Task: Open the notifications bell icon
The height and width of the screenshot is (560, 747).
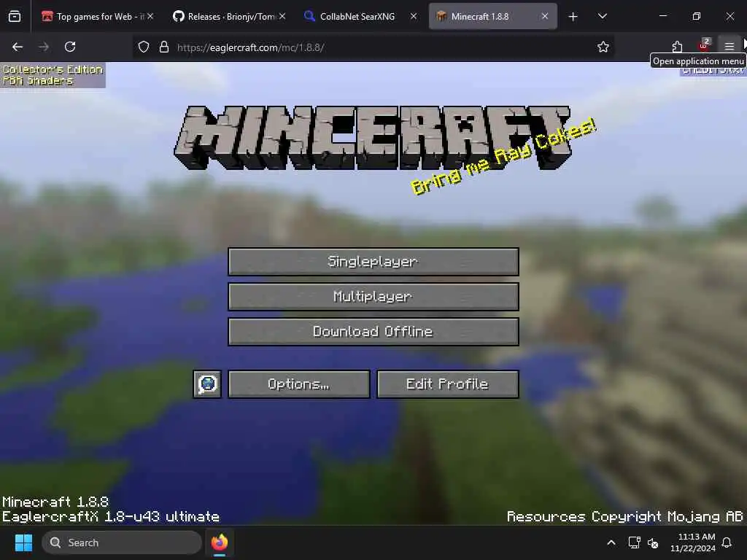Action: click(x=727, y=542)
